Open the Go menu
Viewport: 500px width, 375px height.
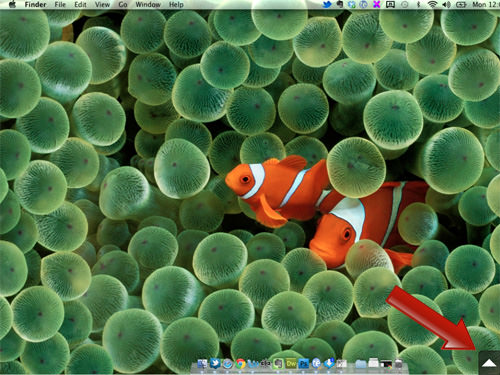point(123,5)
